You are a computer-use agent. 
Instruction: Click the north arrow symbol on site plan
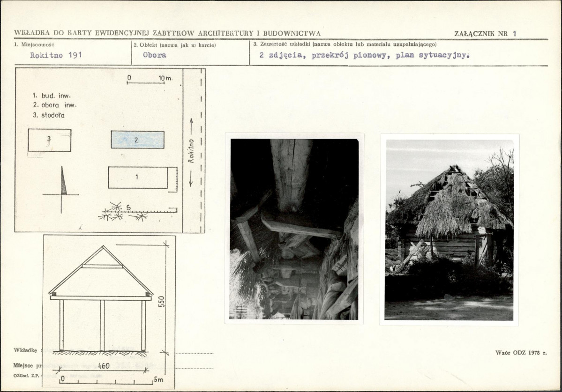(x=61, y=189)
